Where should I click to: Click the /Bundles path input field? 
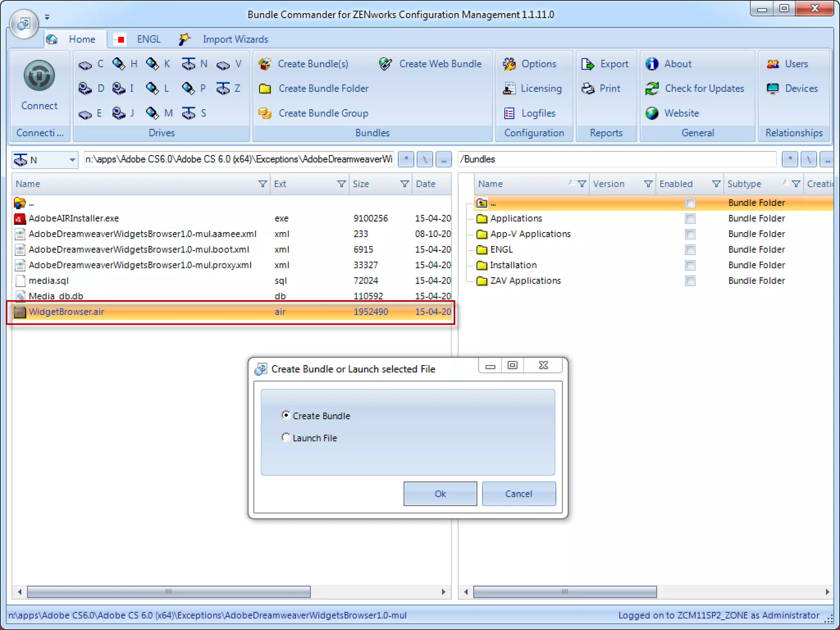pyautogui.click(x=617, y=159)
